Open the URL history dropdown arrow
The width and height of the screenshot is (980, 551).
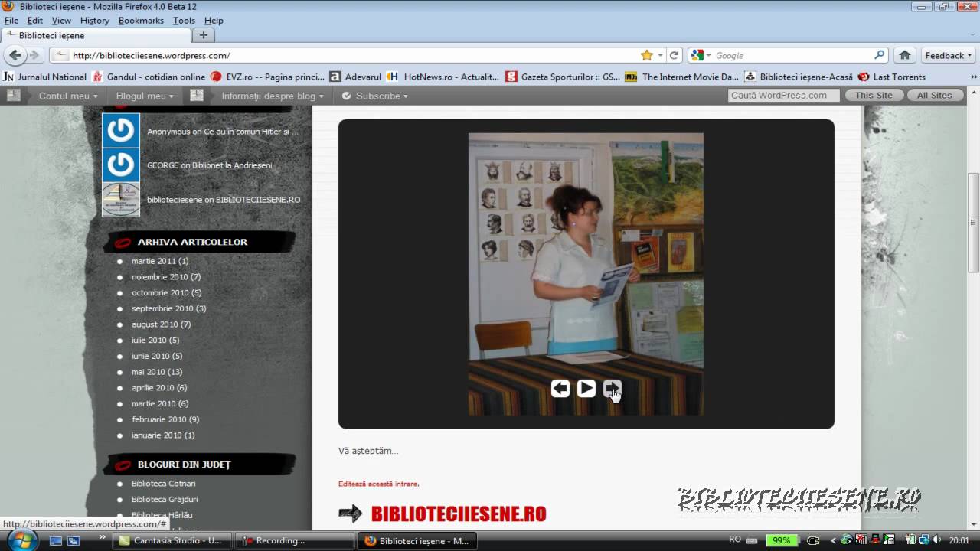tap(660, 55)
